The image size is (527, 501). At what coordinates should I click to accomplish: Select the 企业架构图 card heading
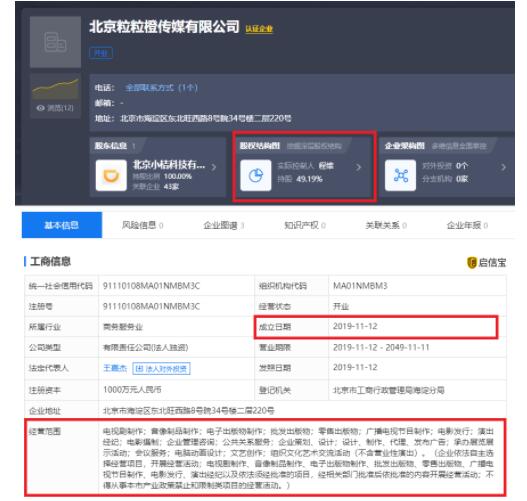pos(404,145)
